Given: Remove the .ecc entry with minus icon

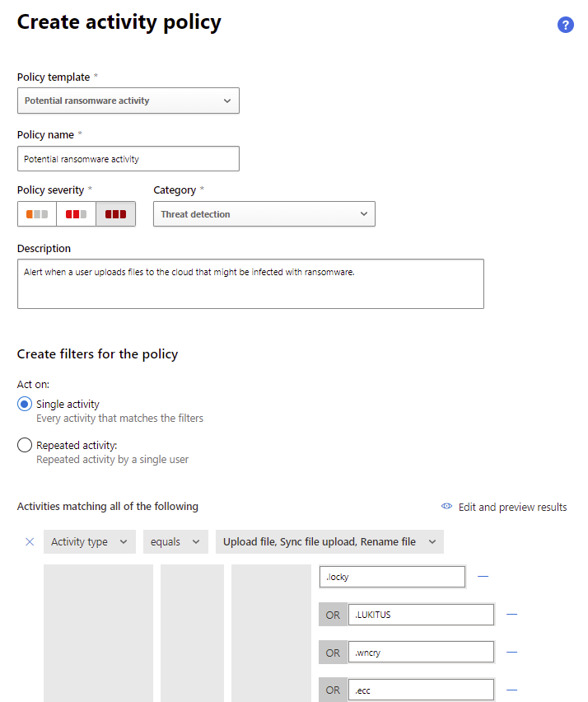Looking at the screenshot, I should (511, 690).
